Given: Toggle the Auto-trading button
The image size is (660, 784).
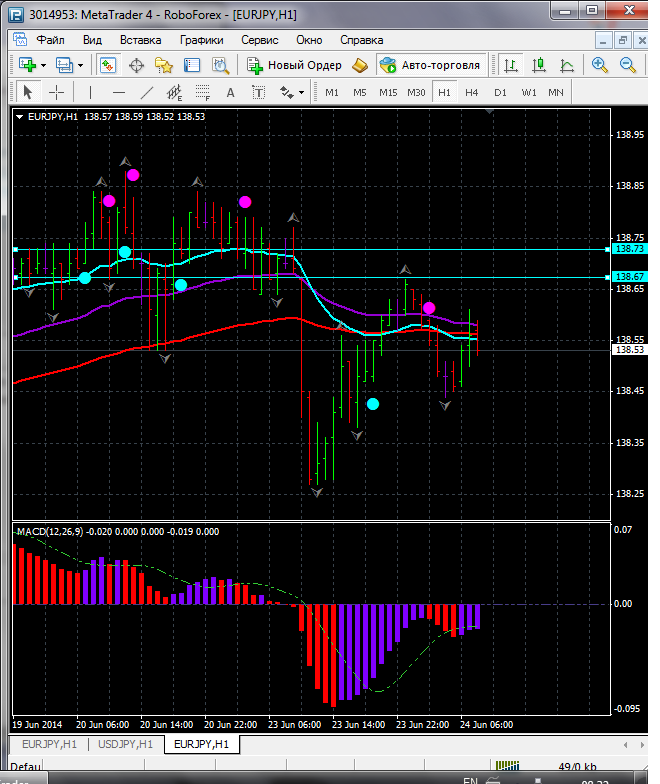Looking at the screenshot, I should click(430, 65).
